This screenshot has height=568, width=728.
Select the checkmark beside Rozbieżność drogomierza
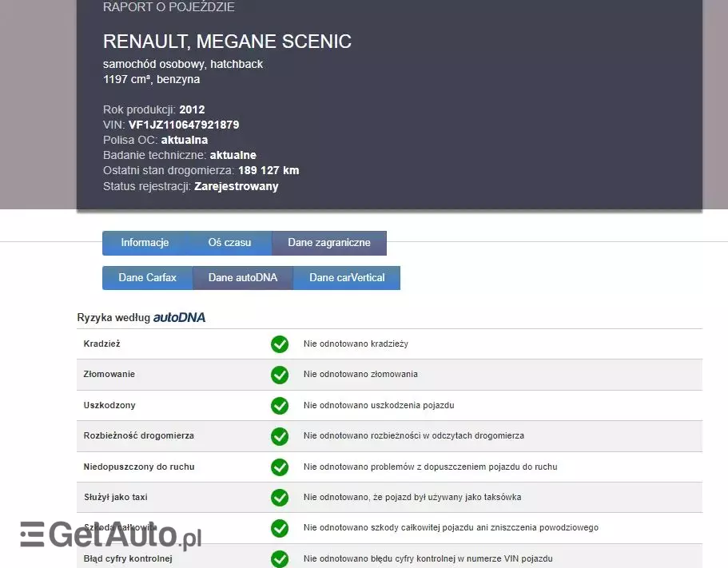280,436
